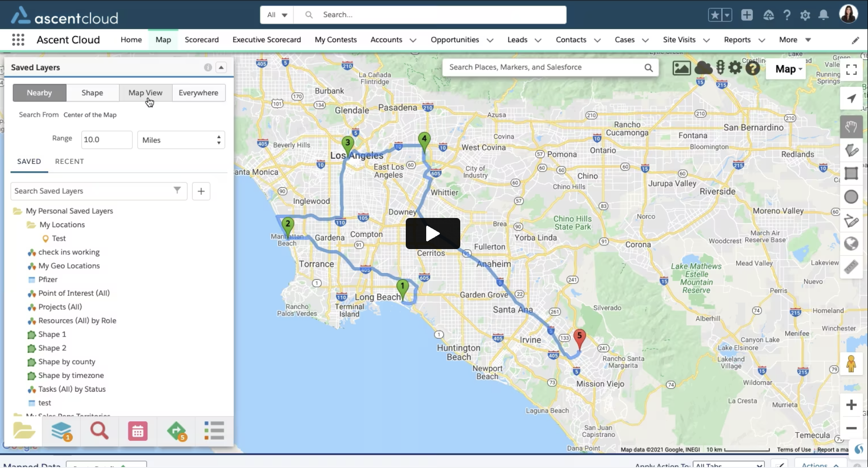Image resolution: width=868 pixels, height=468 pixels.
Task: Zoom in on the map
Action: (851, 405)
